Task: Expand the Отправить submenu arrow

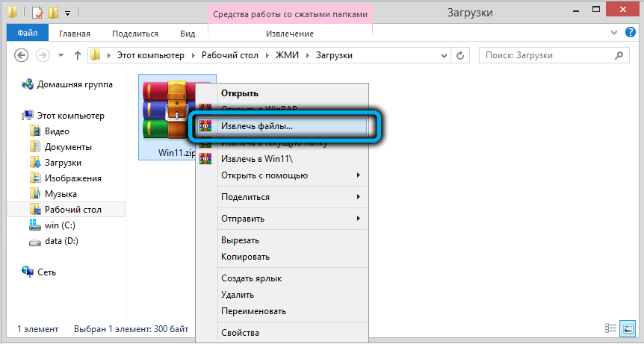Action: [x=359, y=219]
